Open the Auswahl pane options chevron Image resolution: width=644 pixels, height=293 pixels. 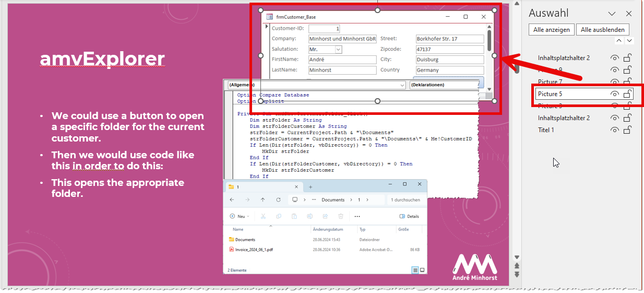click(x=613, y=14)
